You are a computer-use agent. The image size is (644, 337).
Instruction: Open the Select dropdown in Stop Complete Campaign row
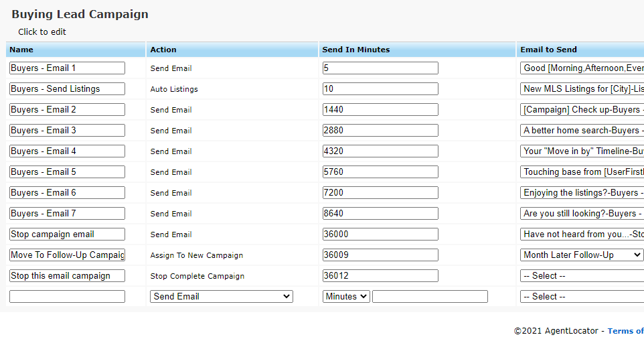[x=582, y=276]
